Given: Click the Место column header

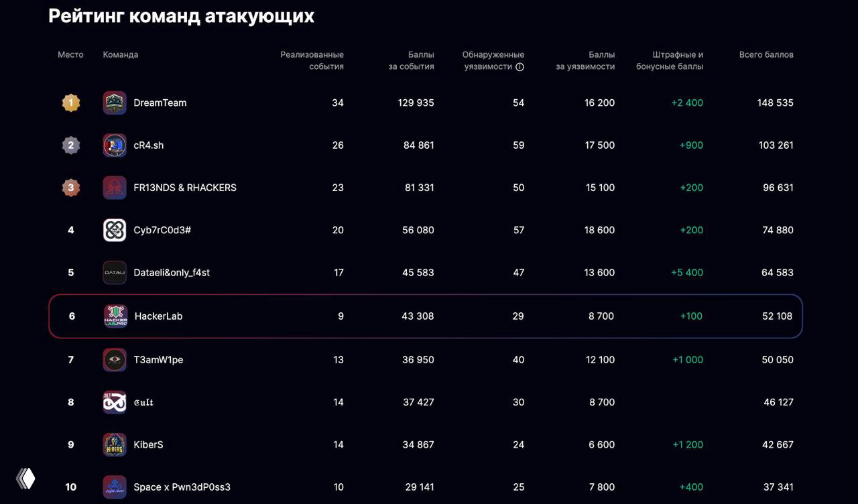Looking at the screenshot, I should 71,55.
